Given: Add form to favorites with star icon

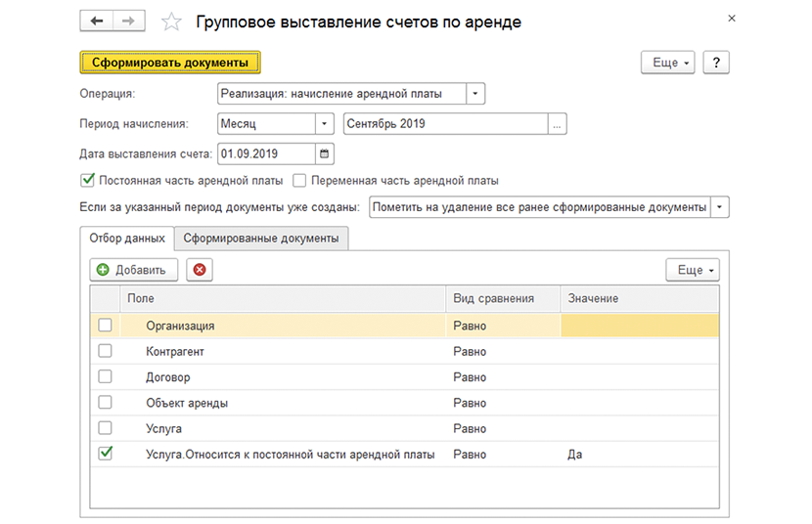Looking at the screenshot, I should [x=171, y=22].
